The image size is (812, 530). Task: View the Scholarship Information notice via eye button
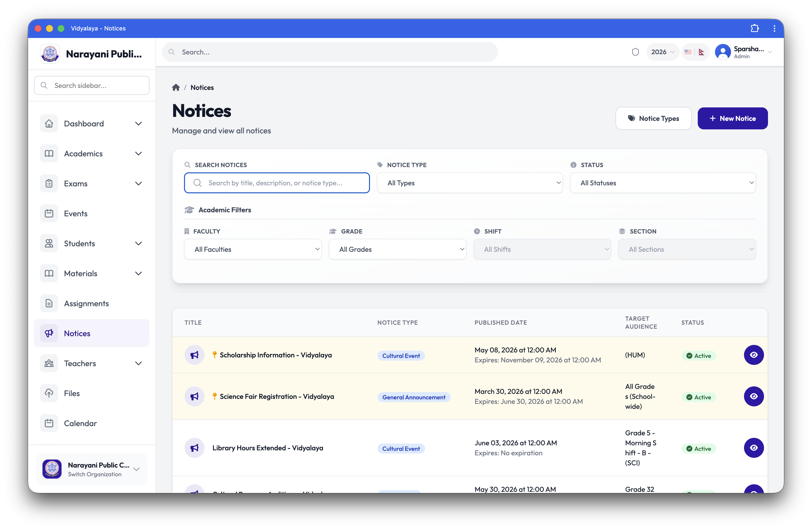pos(754,355)
